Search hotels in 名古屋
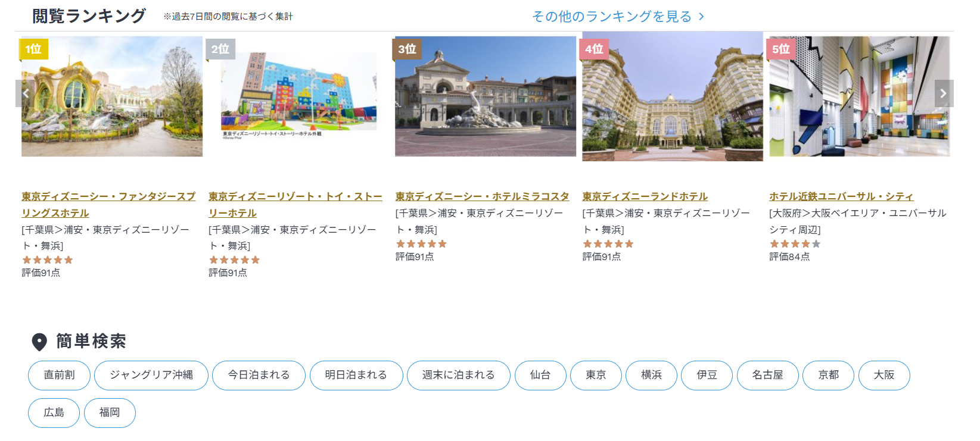 (767, 375)
